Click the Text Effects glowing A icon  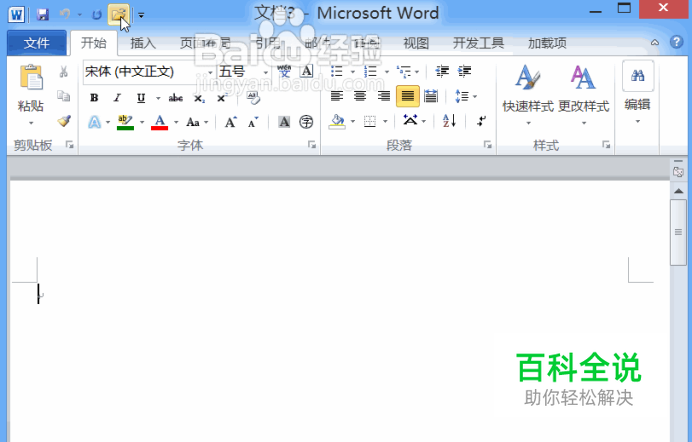[94, 121]
